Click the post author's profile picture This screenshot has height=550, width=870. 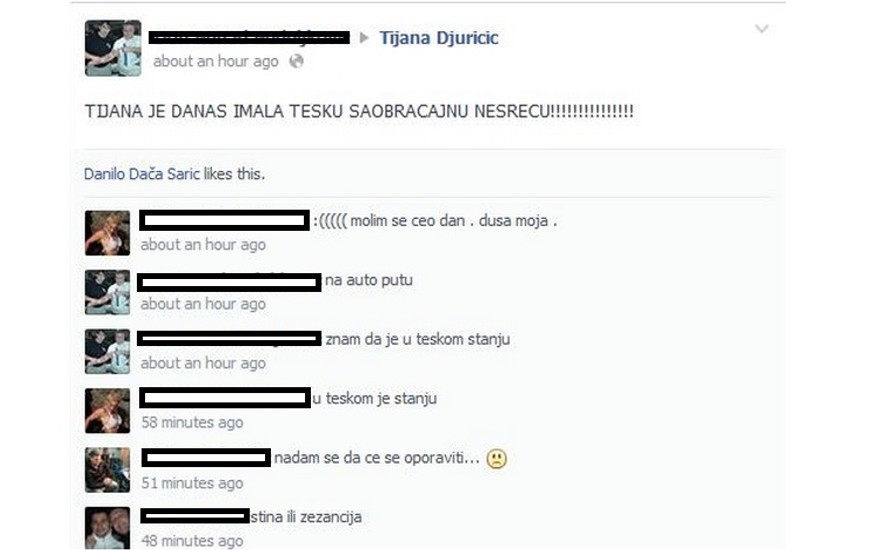[113, 48]
